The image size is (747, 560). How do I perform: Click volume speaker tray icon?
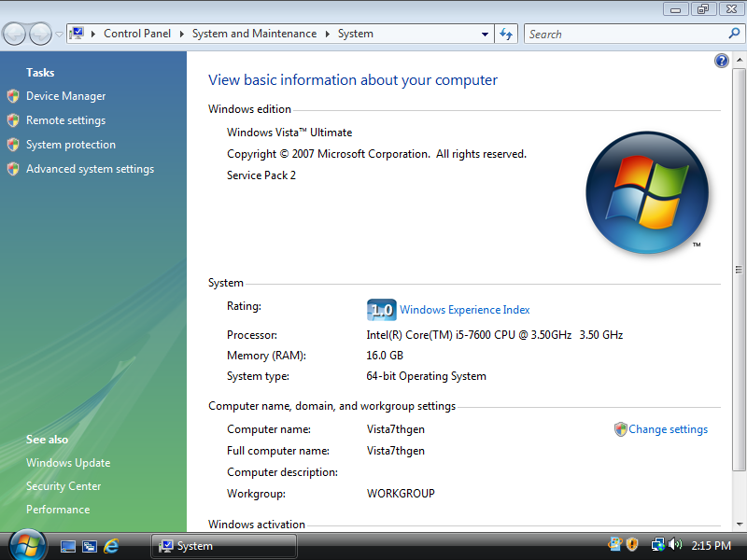(x=675, y=544)
